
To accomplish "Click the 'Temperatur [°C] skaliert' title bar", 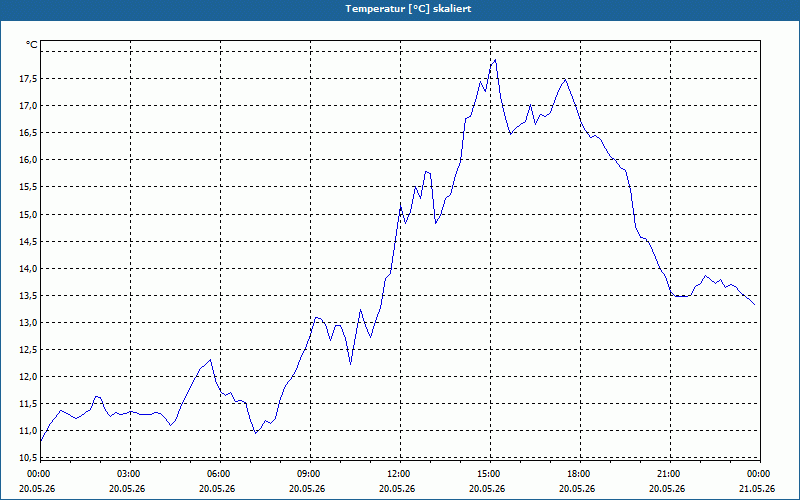I will coord(400,9).
